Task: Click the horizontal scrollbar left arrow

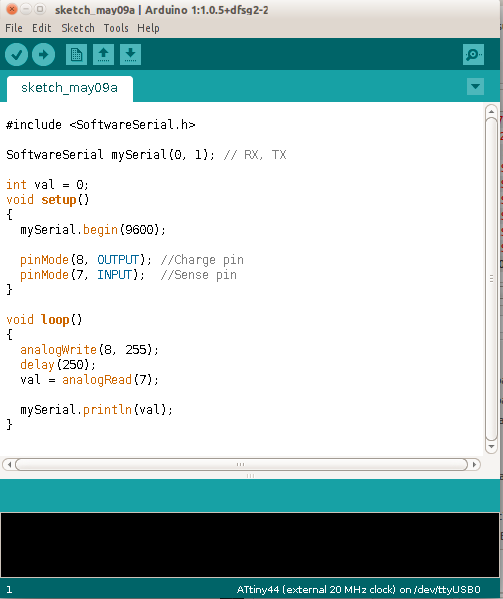Action: point(9,465)
